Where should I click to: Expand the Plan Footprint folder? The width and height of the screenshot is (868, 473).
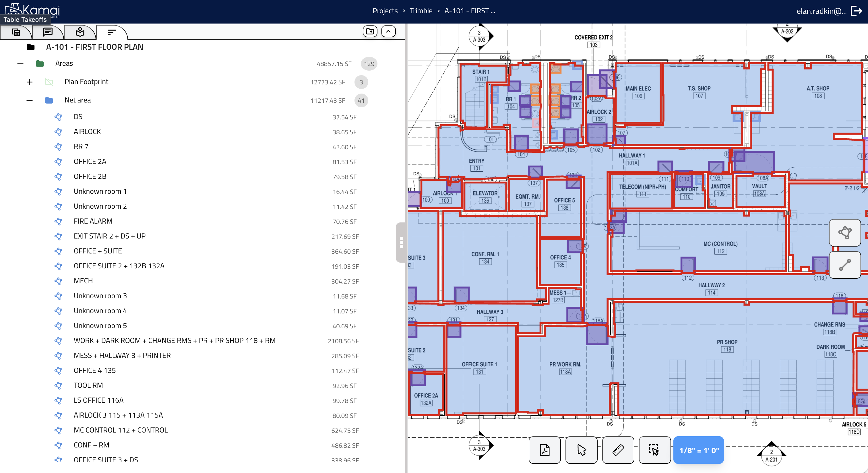click(x=30, y=82)
